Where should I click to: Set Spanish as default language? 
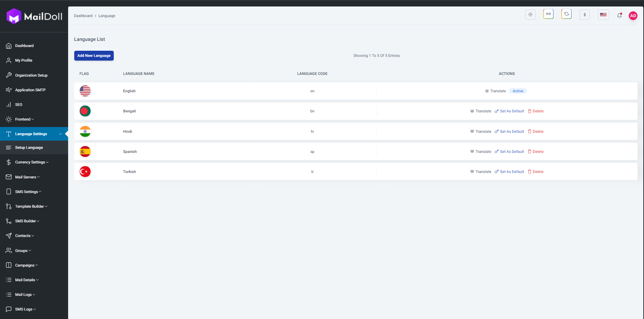(x=509, y=151)
